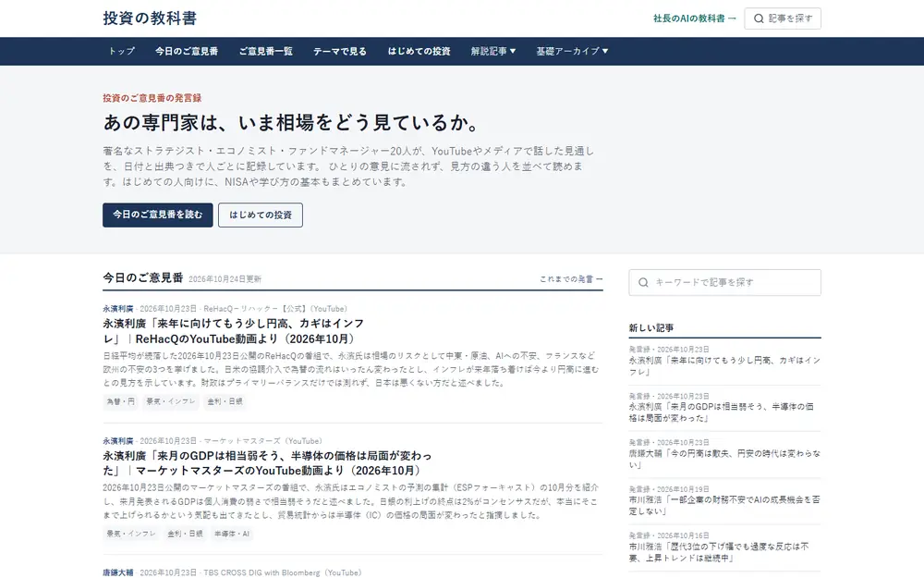
Task: Select テーマで見る in navigation
Action: (x=339, y=51)
